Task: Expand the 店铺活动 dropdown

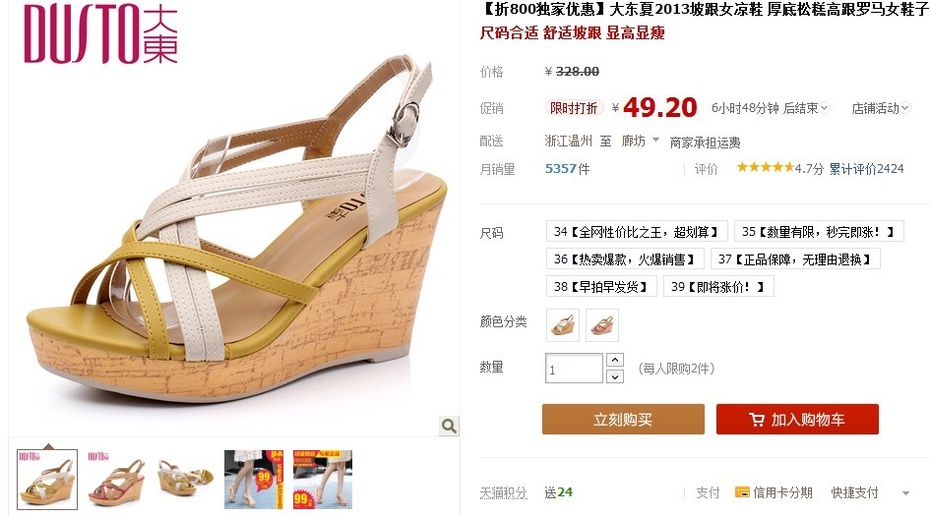Action: click(881, 108)
